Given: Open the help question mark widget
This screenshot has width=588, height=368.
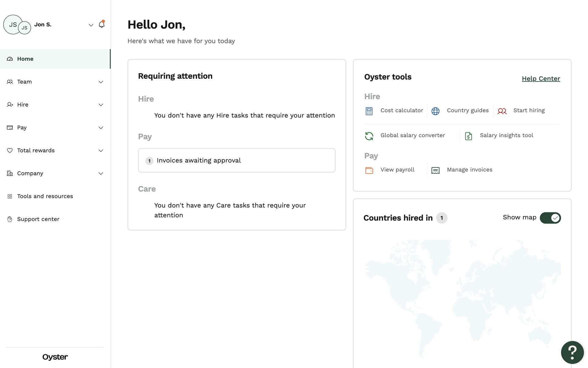Looking at the screenshot, I should pyautogui.click(x=572, y=352).
